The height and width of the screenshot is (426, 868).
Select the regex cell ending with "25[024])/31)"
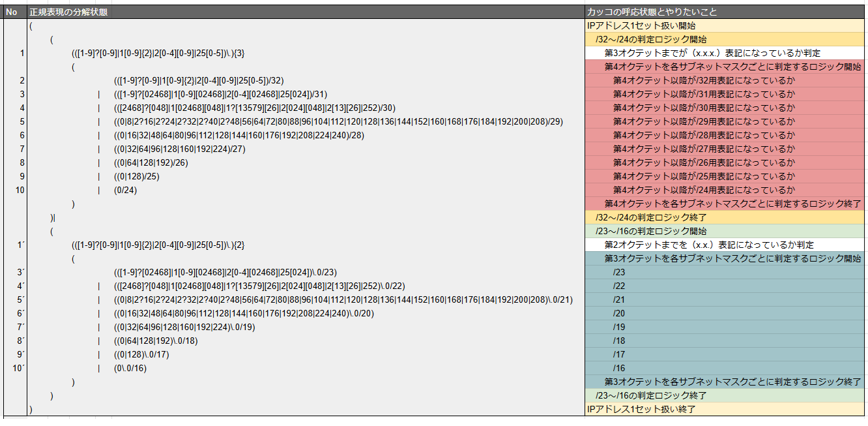click(306, 95)
